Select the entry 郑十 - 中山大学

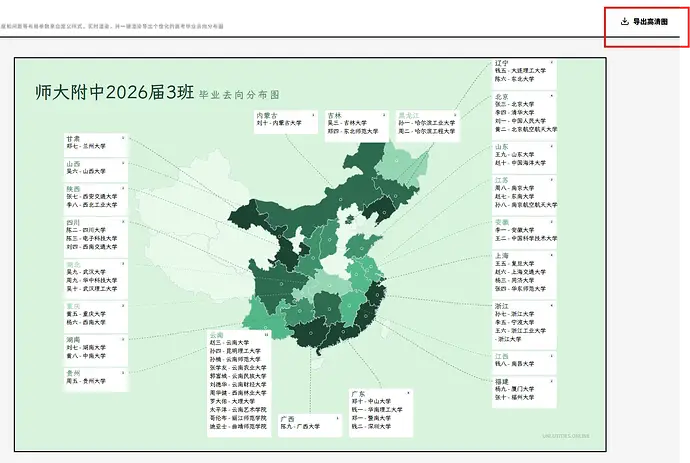coord(371,401)
